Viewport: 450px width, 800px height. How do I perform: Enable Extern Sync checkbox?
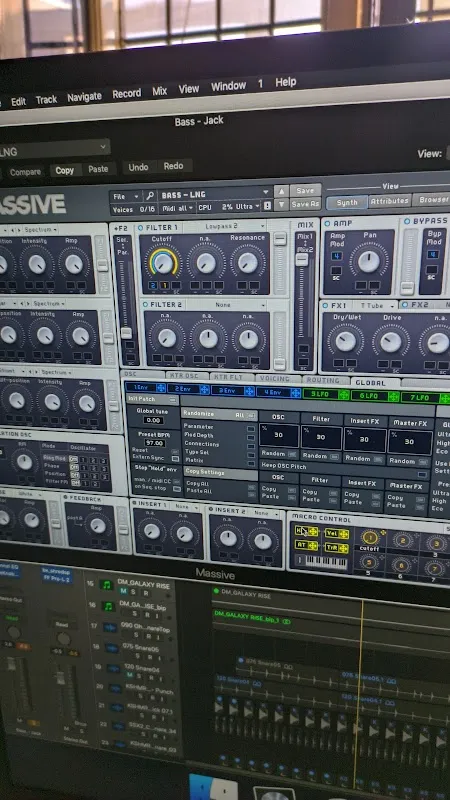(176, 459)
